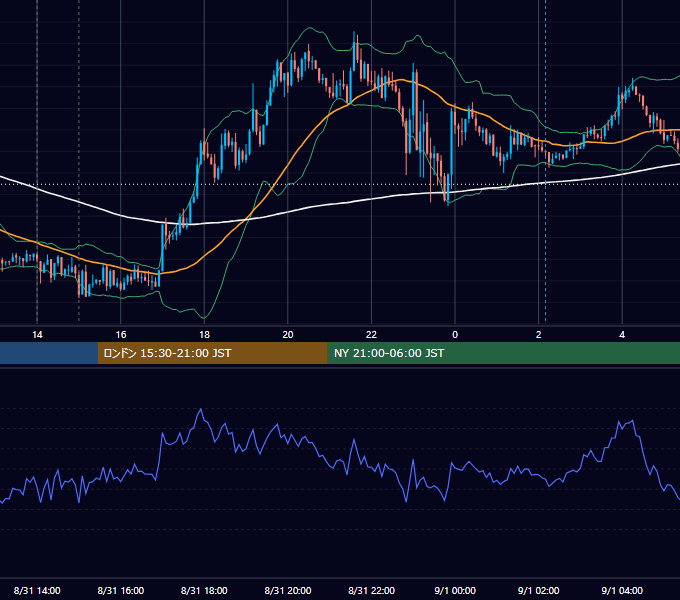Select the "14" hour label on price chart axis
The width and height of the screenshot is (680, 600).
tap(37, 335)
